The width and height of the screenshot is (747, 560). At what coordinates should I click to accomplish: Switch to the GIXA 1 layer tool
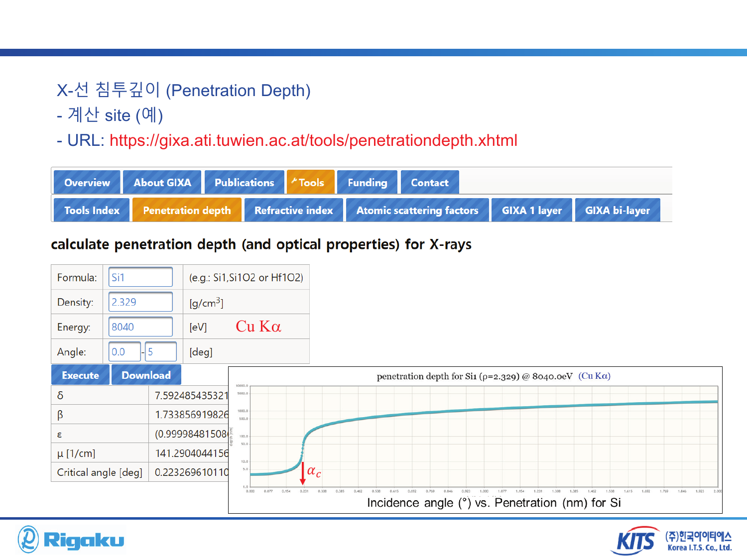532,210
